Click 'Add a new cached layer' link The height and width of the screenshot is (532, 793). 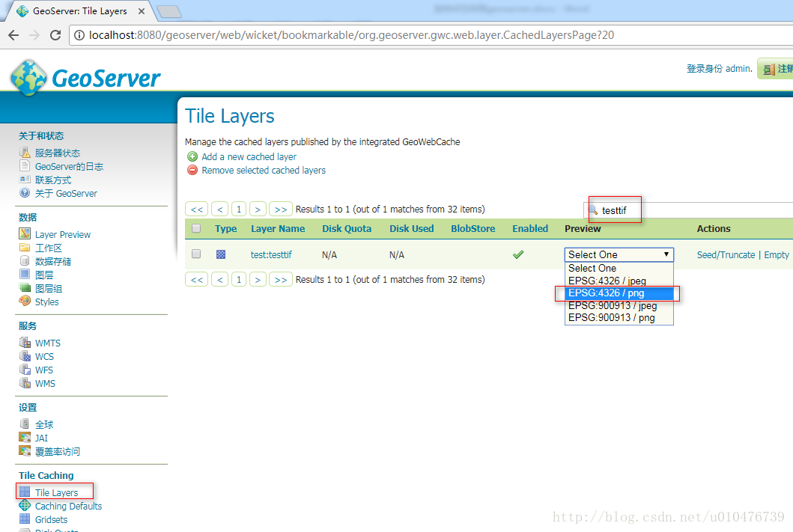[x=249, y=156]
